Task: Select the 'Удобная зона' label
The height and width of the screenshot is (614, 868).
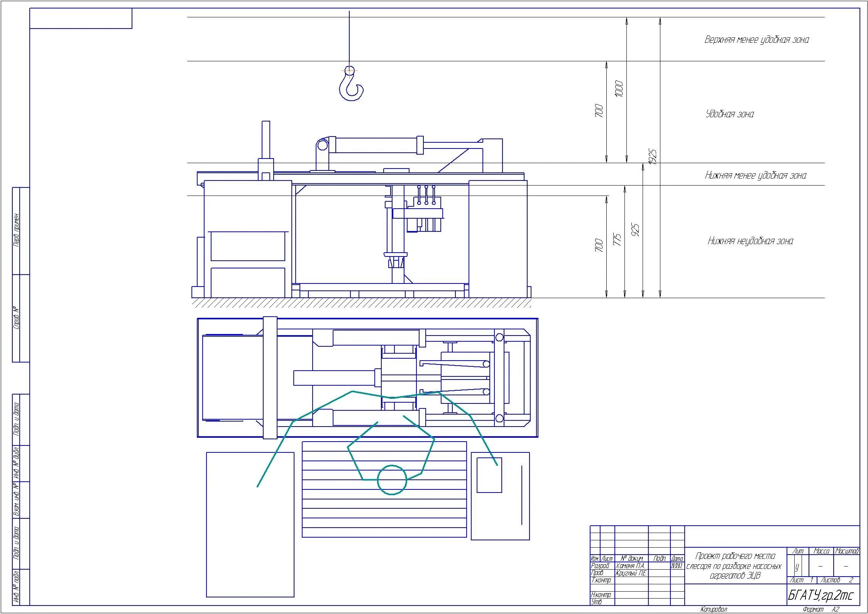Action: 729,114
